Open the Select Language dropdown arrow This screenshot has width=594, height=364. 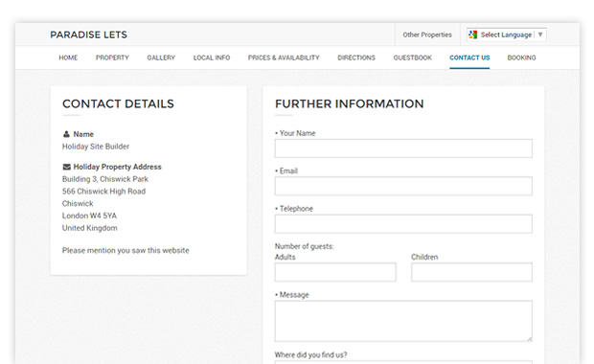click(540, 34)
